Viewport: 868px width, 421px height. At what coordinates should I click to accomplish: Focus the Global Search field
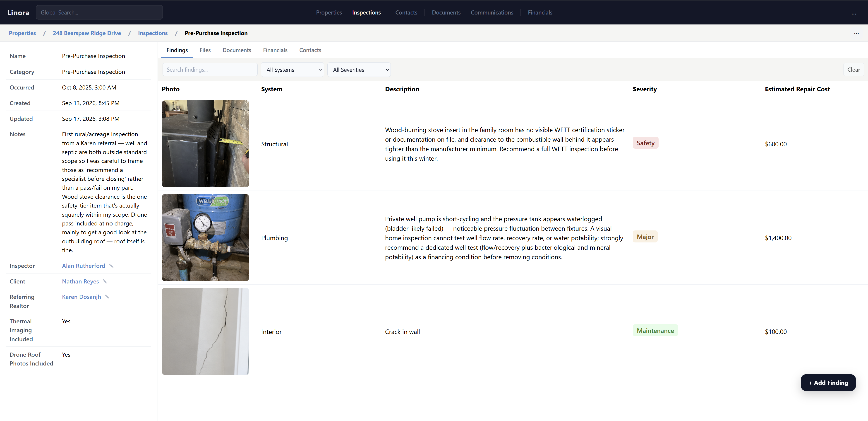click(x=99, y=12)
